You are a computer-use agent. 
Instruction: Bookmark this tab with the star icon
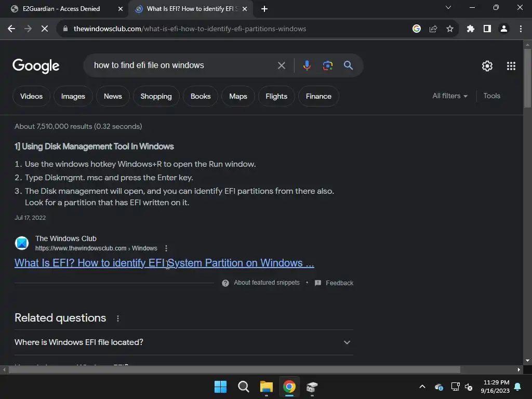pos(449,29)
